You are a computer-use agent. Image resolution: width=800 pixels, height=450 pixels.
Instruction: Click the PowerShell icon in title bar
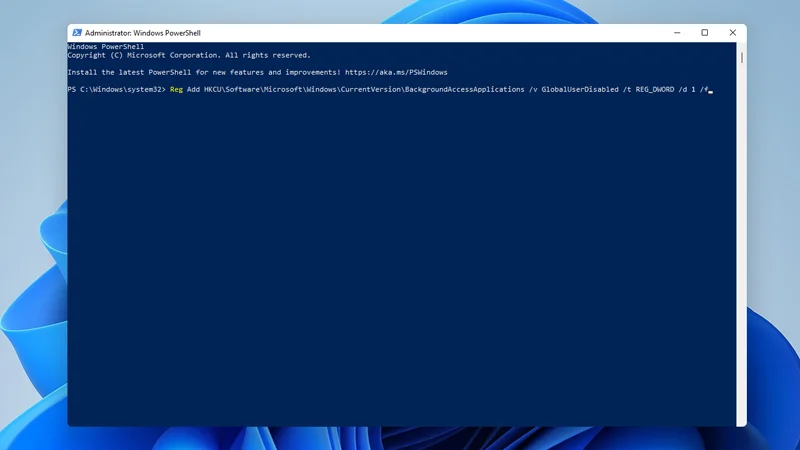pyautogui.click(x=77, y=33)
